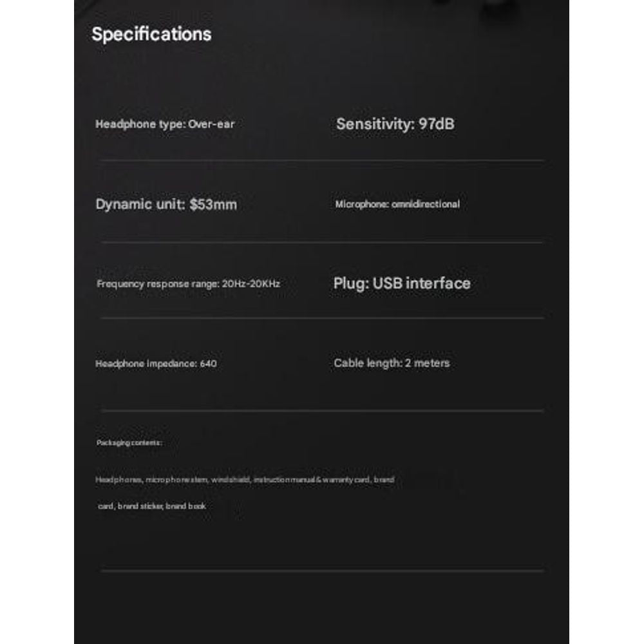Click the Sensitivity: 97dB specification

395,124
